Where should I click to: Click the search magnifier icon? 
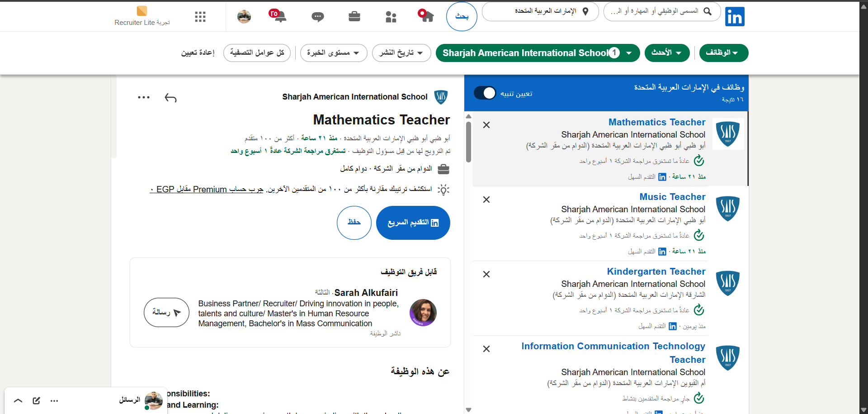tap(708, 11)
